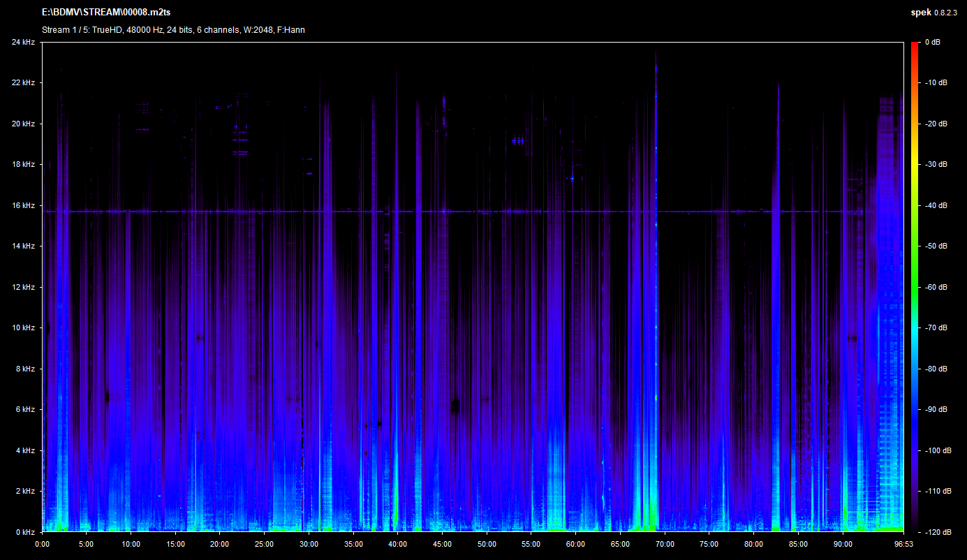Click the 60:00 time axis marker
Image resolution: width=967 pixels, height=560 pixels.
coord(576,544)
